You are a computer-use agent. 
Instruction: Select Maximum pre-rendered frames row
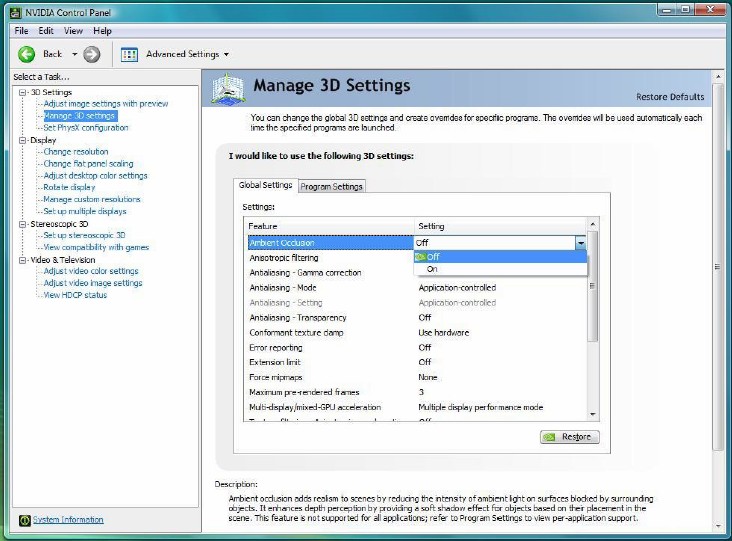[x=416, y=392]
